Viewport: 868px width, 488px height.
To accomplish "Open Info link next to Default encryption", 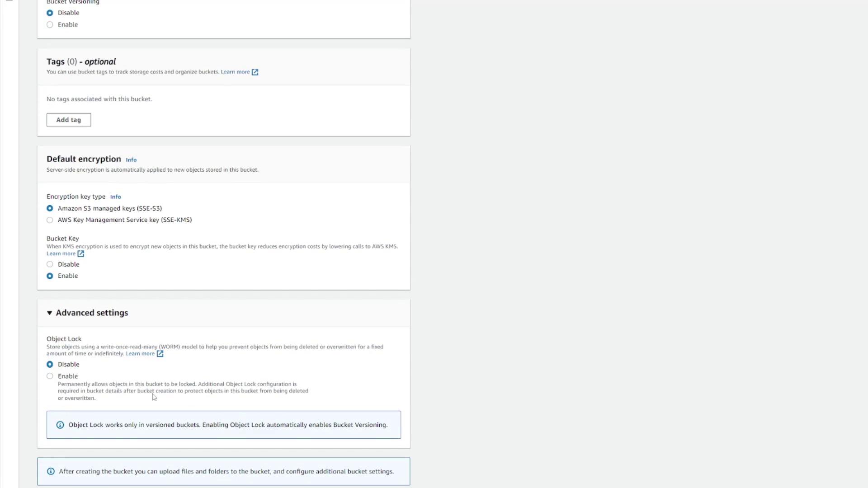I will [x=131, y=160].
